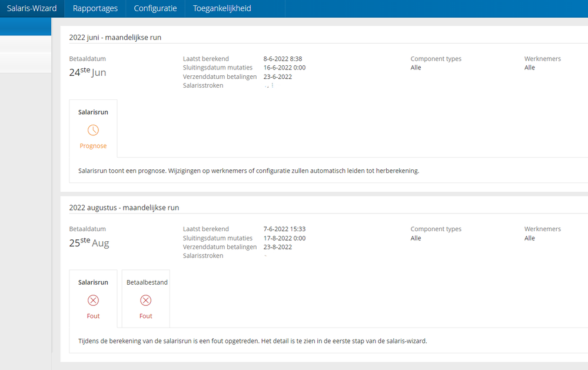Select the Salarisrun step in the June run

93,128
